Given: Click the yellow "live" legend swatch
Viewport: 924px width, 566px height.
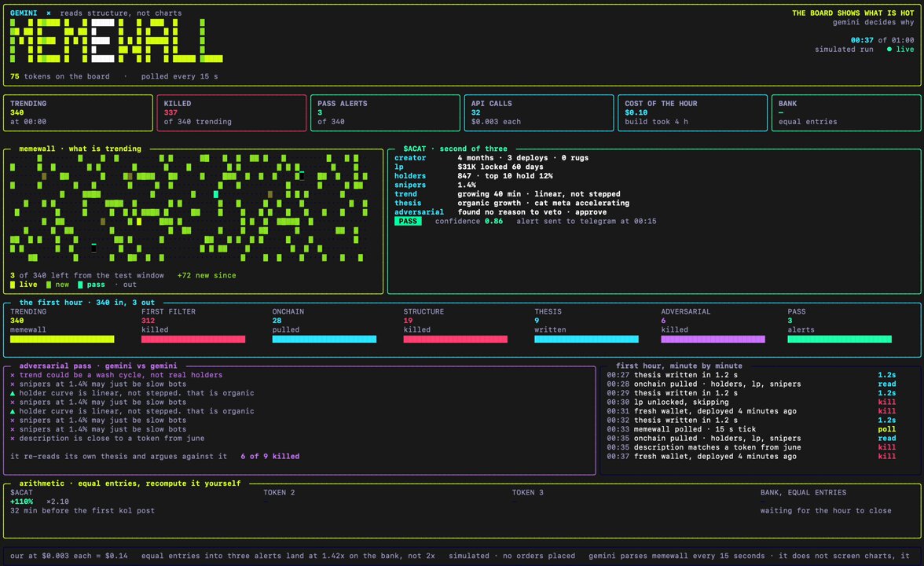Looking at the screenshot, I should tap(13, 285).
